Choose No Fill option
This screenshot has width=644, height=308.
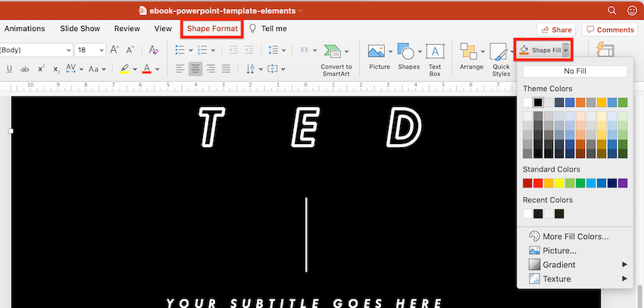[x=575, y=71]
